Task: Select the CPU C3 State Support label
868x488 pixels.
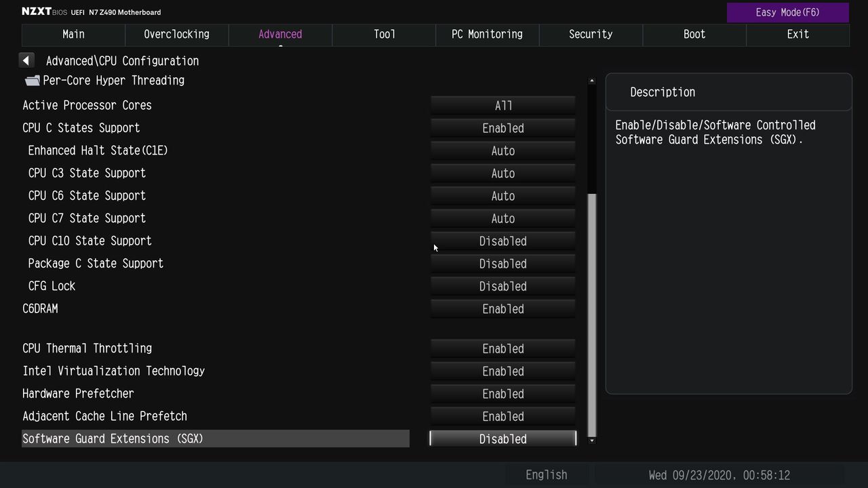Action: (x=87, y=173)
